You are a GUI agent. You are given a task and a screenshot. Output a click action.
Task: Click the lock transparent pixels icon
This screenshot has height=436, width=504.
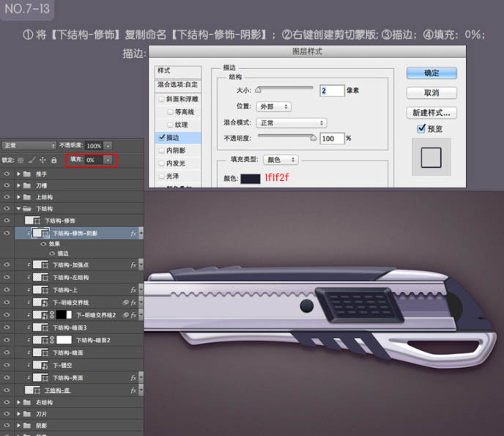(x=21, y=160)
